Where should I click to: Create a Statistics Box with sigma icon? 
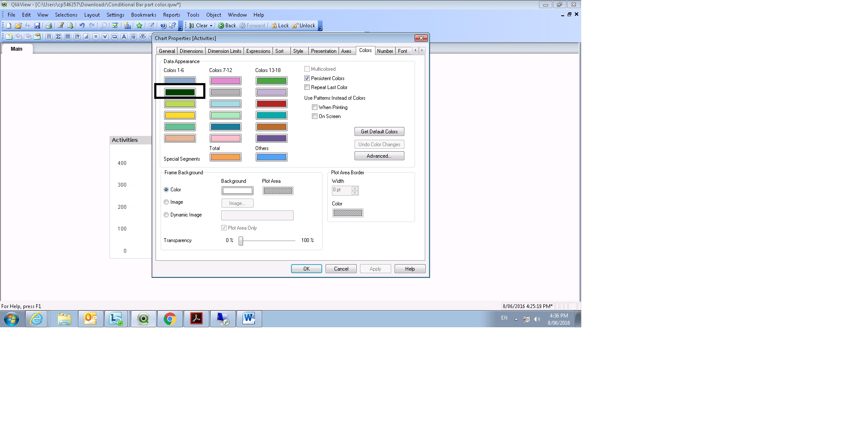(58, 37)
